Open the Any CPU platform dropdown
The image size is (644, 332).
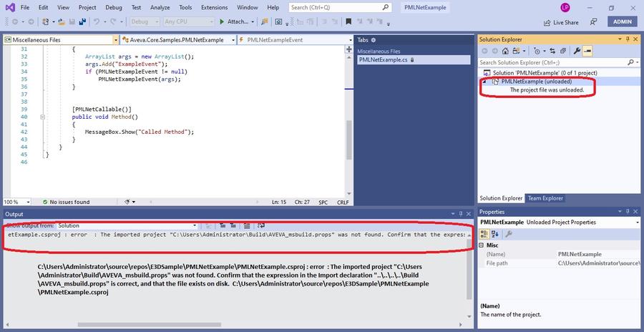[x=188, y=21]
